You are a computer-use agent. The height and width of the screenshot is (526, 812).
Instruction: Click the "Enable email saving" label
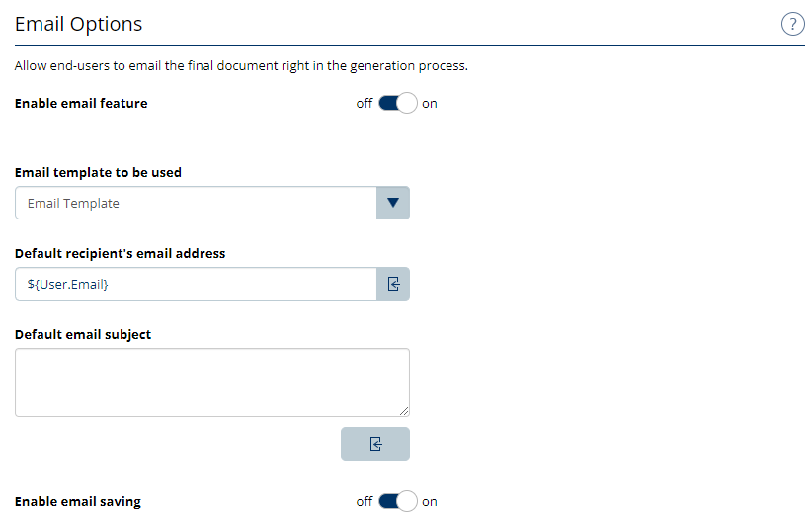78,501
